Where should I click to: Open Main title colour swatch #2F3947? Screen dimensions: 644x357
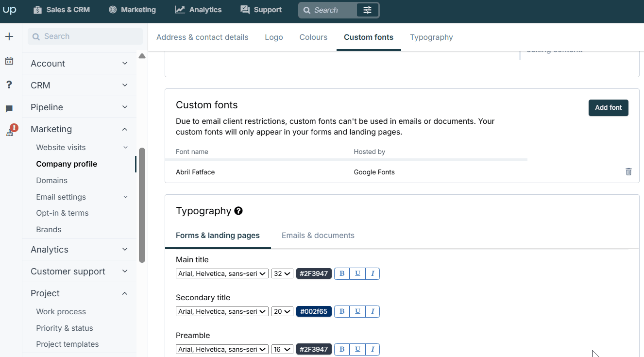point(314,273)
